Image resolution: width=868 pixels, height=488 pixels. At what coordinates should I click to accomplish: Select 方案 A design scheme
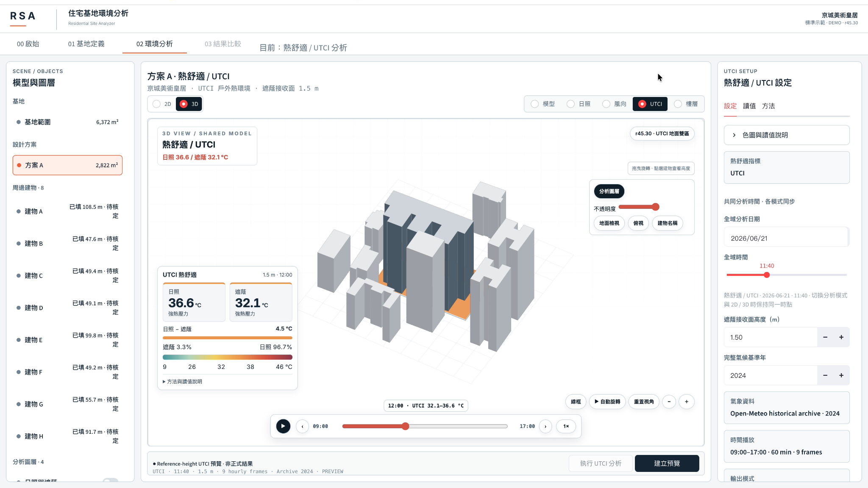[x=67, y=165]
